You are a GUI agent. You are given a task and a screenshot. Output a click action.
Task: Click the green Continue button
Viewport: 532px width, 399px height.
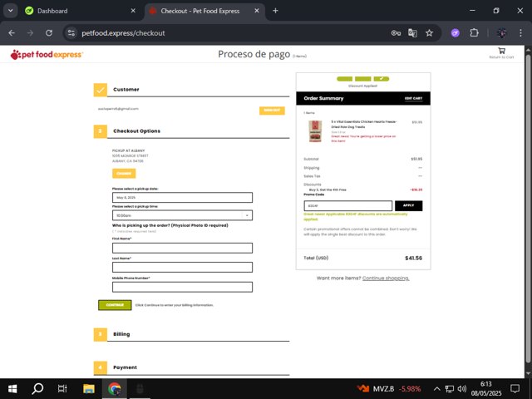[115, 305]
